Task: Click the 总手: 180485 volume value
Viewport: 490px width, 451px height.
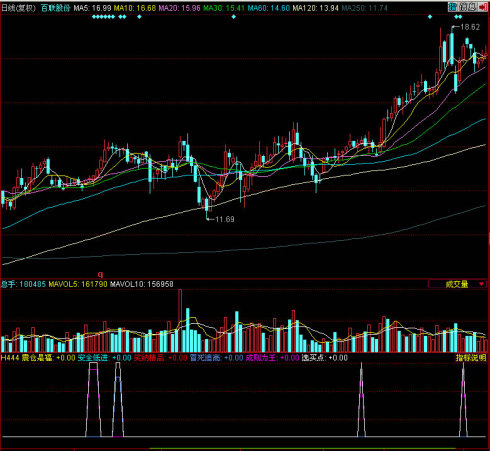Action: click(x=23, y=284)
